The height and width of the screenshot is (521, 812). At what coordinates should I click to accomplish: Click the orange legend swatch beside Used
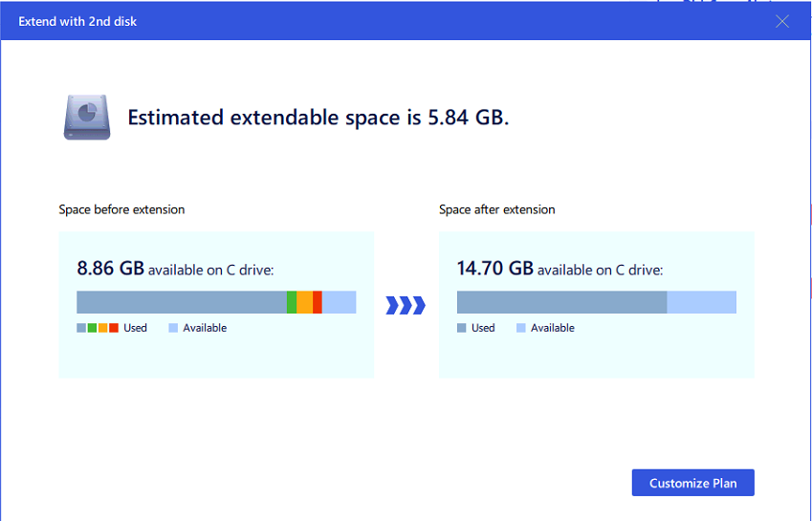(x=102, y=328)
